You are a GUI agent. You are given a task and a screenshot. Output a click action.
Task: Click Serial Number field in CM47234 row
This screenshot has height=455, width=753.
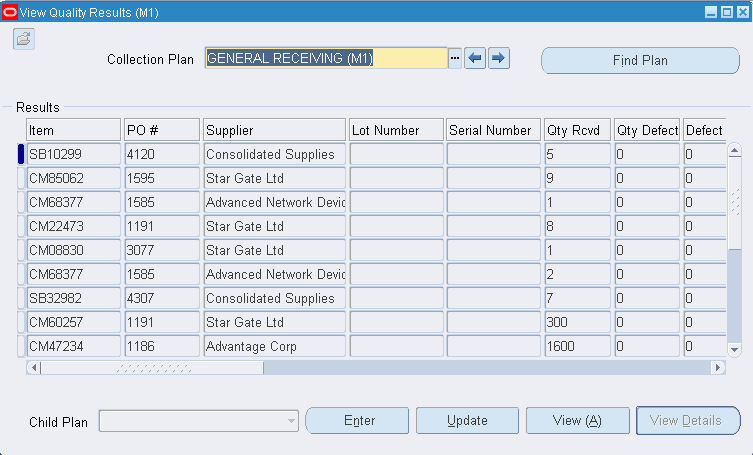(494, 346)
